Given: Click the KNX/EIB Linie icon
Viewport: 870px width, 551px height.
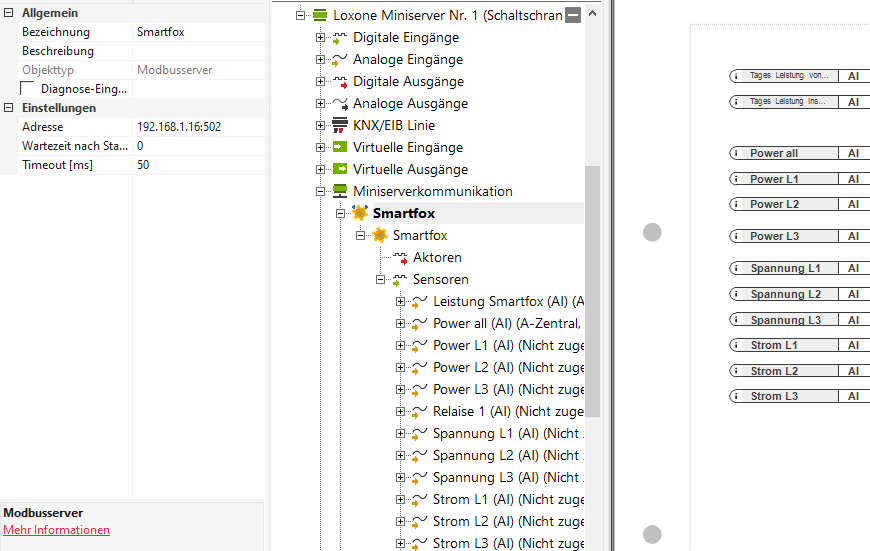Looking at the screenshot, I should pos(340,125).
